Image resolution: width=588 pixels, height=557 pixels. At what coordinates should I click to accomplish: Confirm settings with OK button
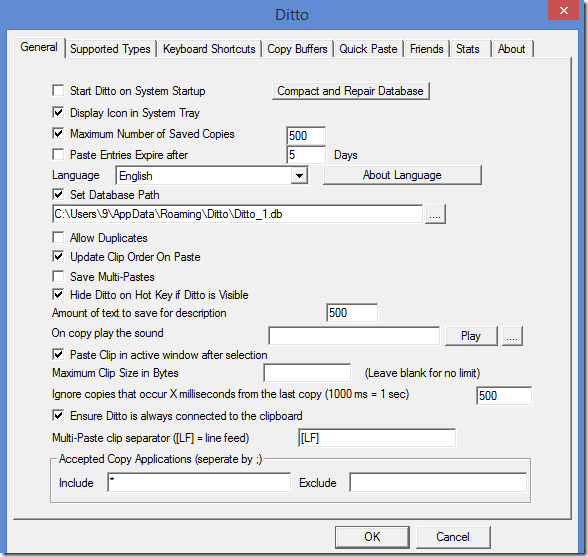372,537
